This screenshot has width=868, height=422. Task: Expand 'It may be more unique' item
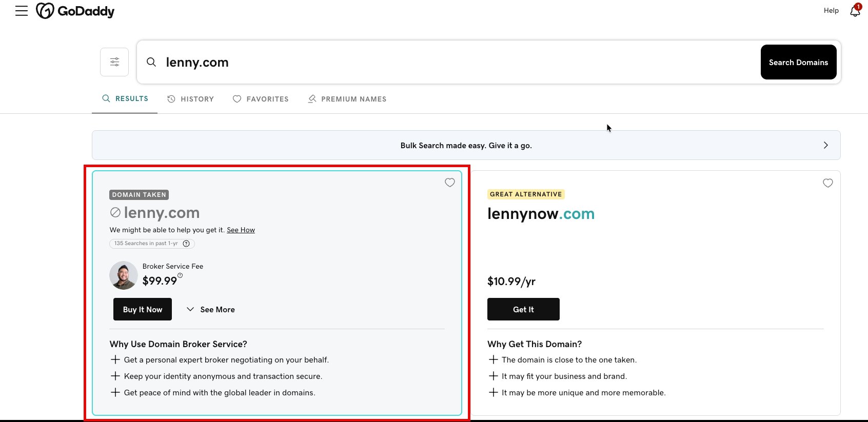coord(494,392)
